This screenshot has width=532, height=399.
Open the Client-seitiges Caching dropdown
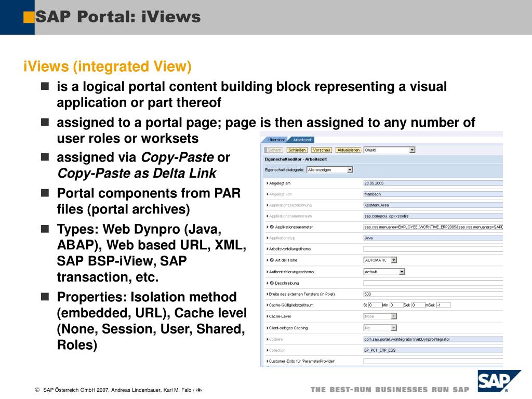click(380, 328)
